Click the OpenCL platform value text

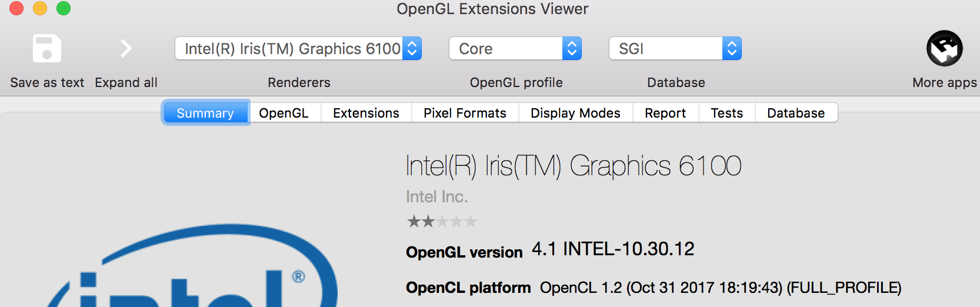pyautogui.click(x=721, y=288)
